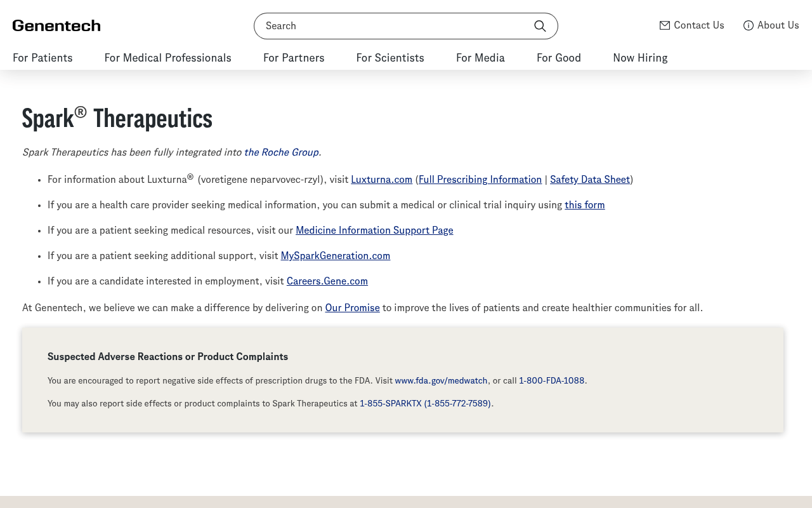Open the For Patients menu
This screenshot has width=812, height=508.
coord(43,58)
